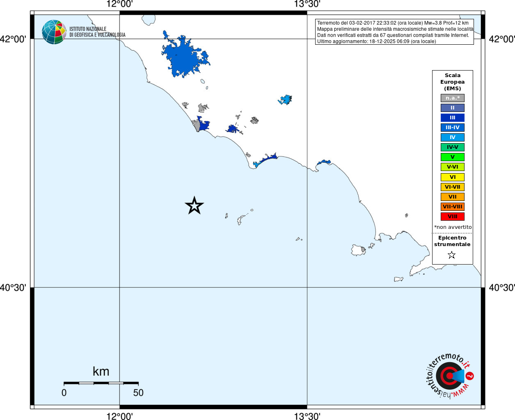Image resolution: width=515 pixels, height=420 pixels.
Task: Click the km scale bar
Action: pos(101,383)
